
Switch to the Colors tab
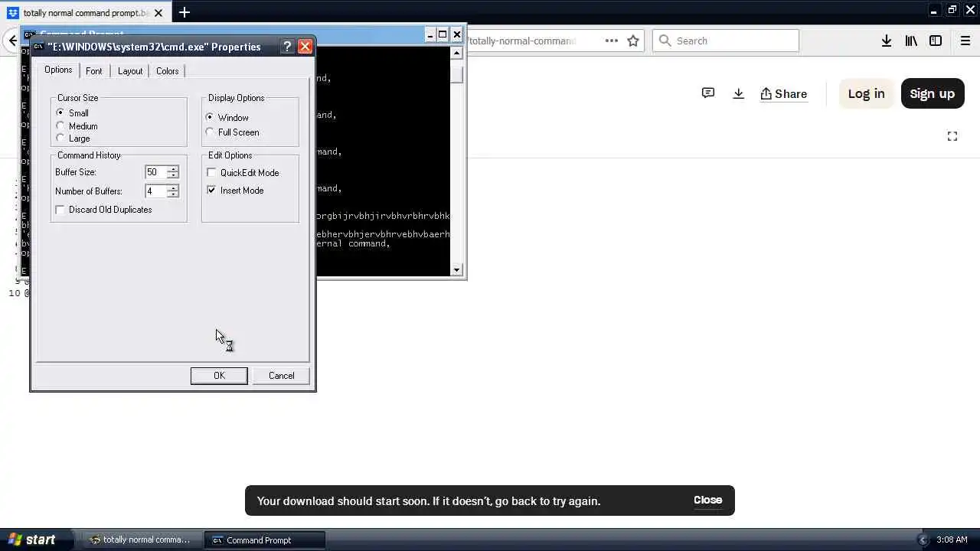click(x=168, y=71)
